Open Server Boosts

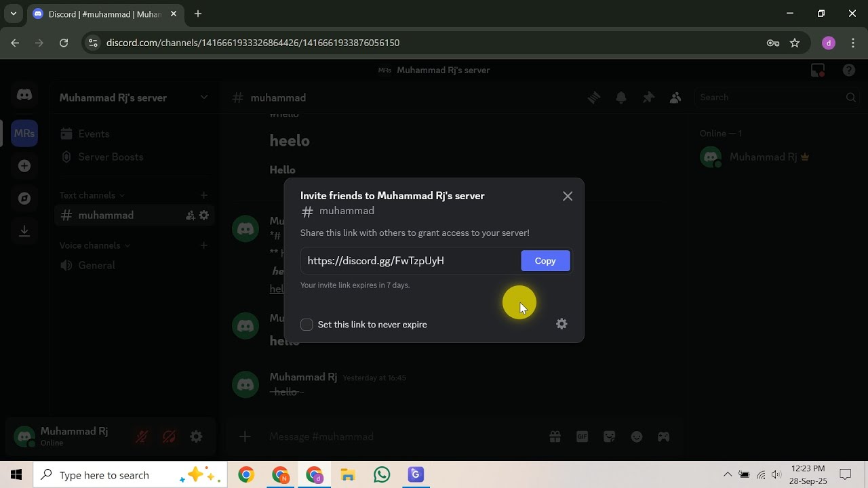click(134, 157)
